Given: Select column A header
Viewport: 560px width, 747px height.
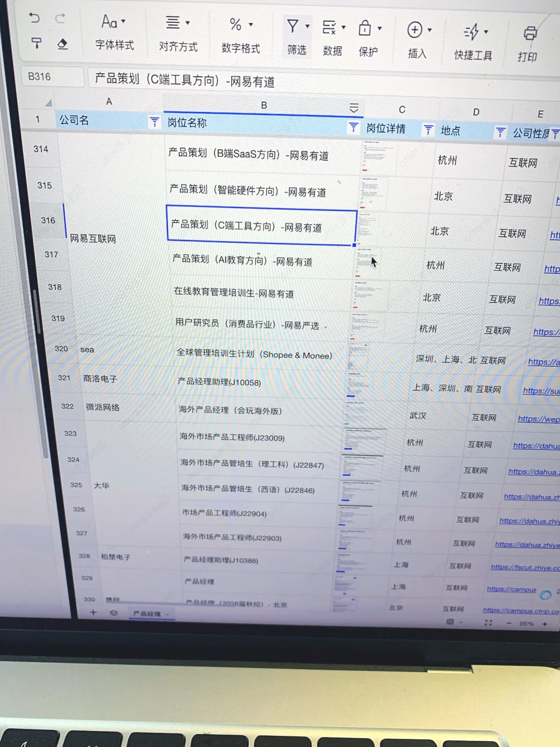Looking at the screenshot, I should pyautogui.click(x=109, y=102).
